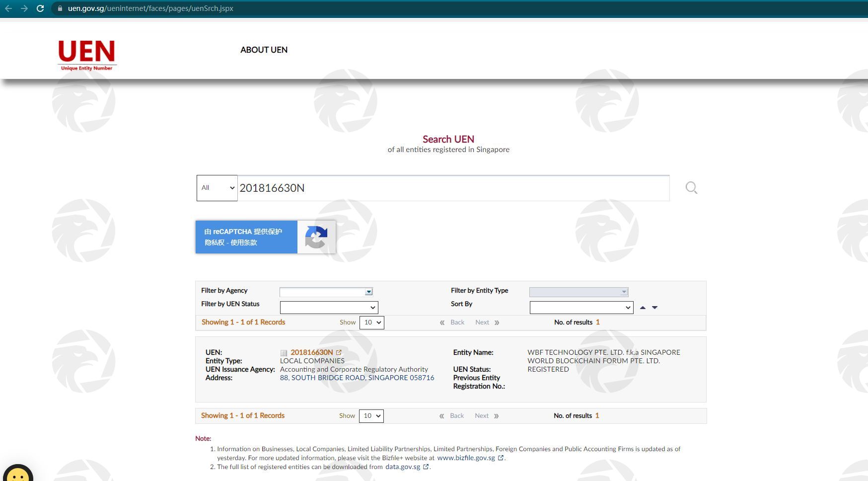Click the browser forward arrow

click(24, 8)
